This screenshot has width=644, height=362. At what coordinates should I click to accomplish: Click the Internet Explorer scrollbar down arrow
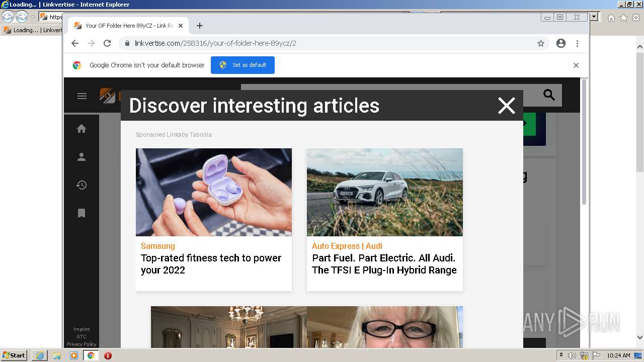point(639,337)
